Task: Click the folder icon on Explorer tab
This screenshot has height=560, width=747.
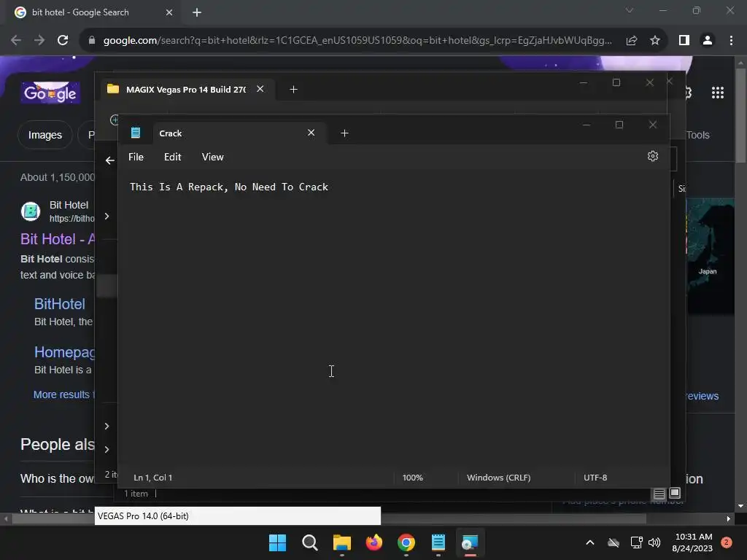Action: click(113, 89)
